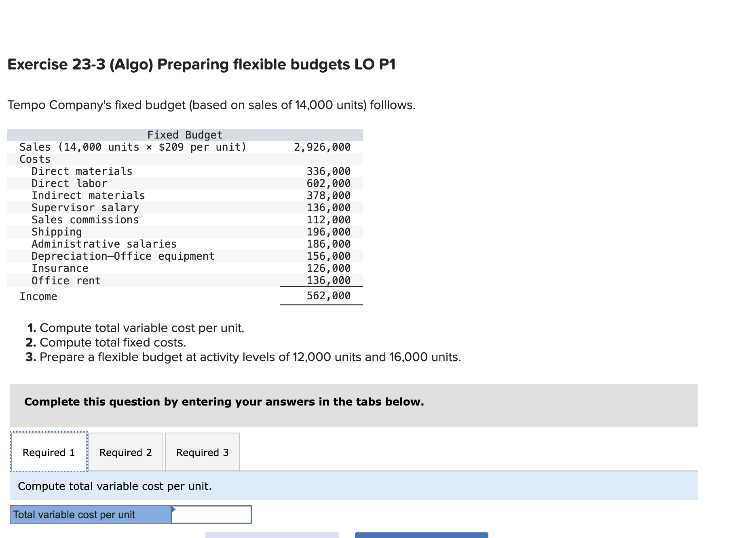Screen dimensions: 756x538
Task: Switch to the Required 3 tab
Action: 202,452
